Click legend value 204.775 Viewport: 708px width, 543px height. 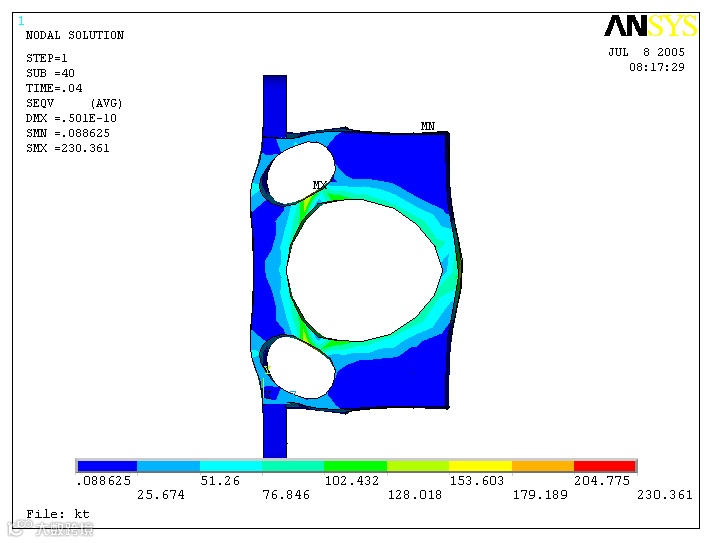click(601, 481)
